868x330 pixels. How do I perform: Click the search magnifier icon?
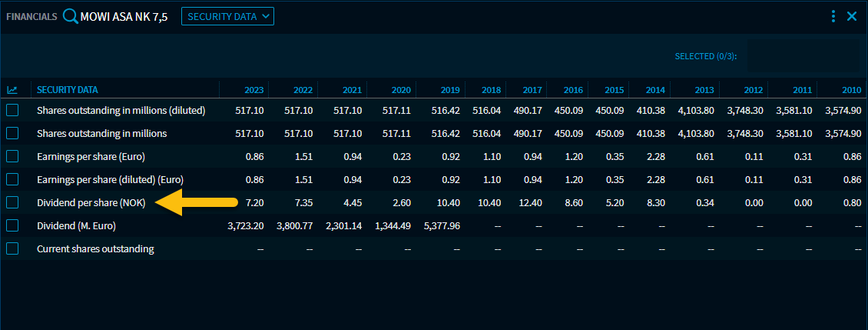coord(71,16)
